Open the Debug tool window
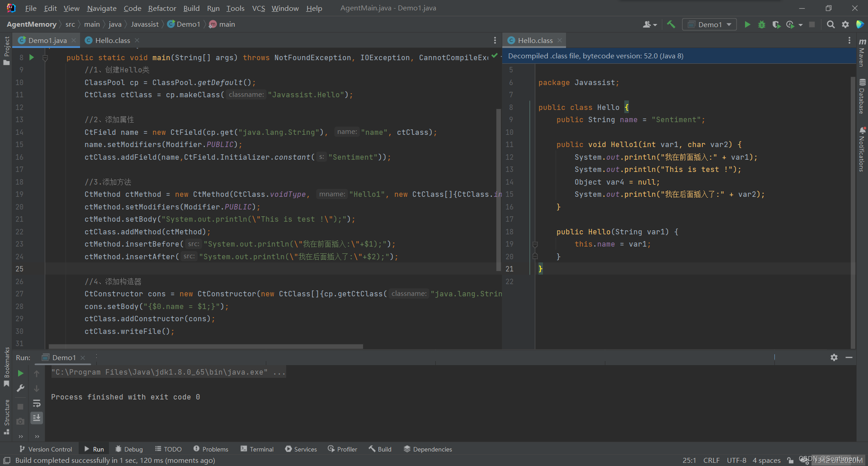The width and height of the screenshot is (868, 466). pos(129,449)
